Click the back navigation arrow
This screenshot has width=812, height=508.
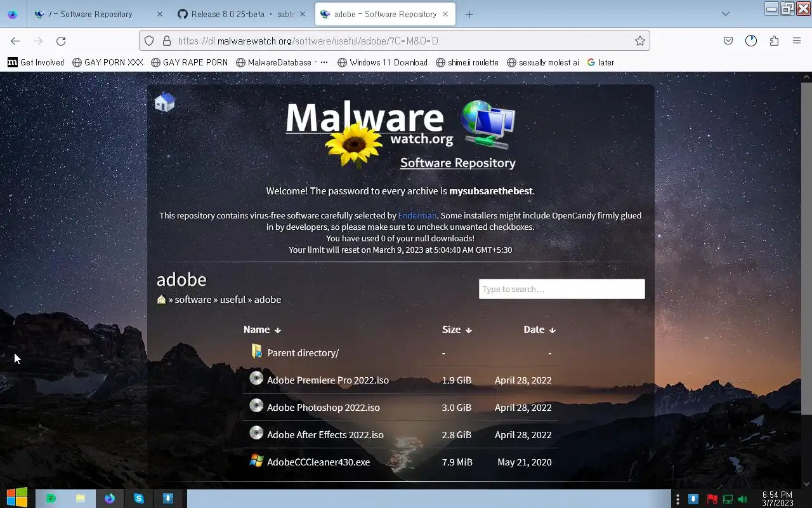click(15, 41)
